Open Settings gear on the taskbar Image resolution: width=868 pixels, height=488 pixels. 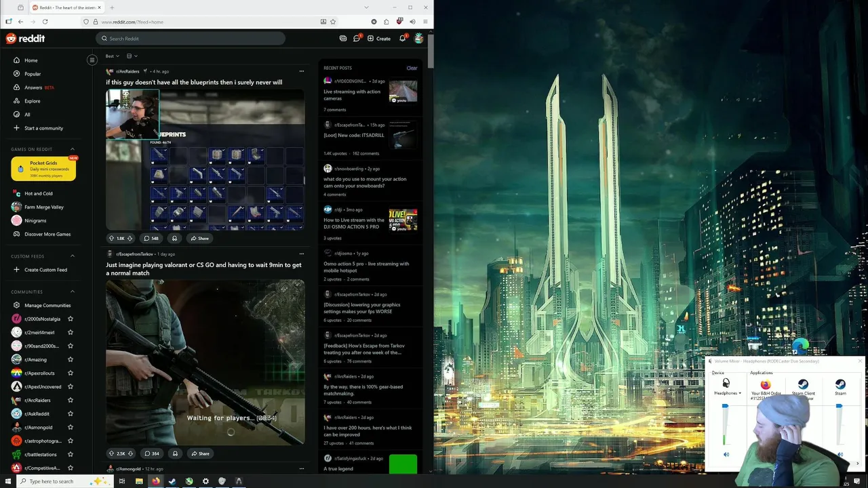(x=205, y=481)
